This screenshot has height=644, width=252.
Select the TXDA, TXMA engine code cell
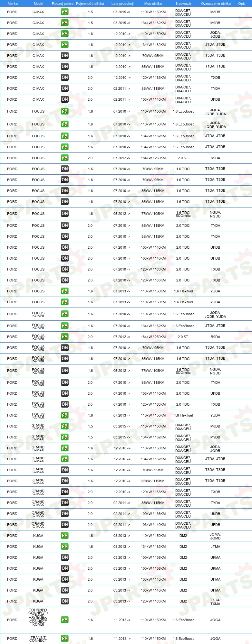click(215, 602)
